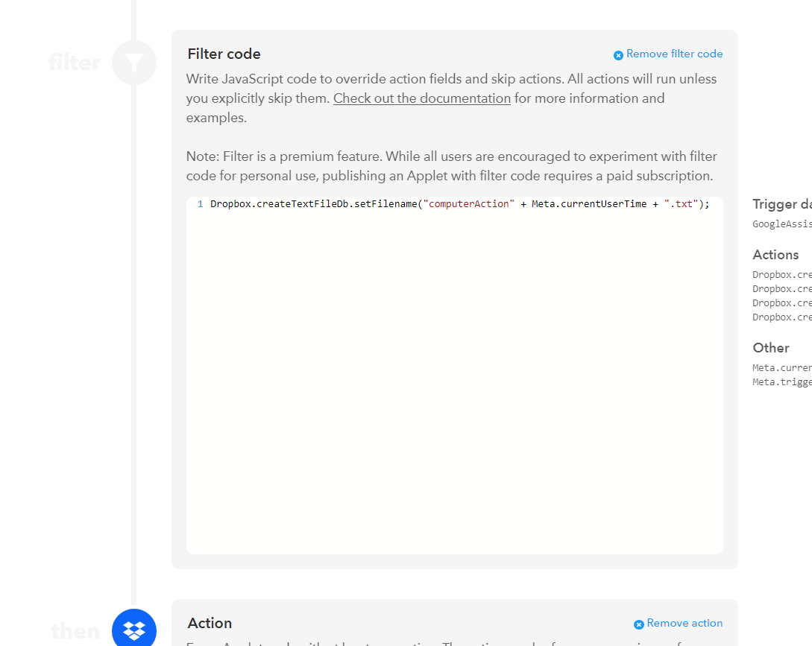Select the filter funnel icon
This screenshot has width=812, height=646.
[x=133, y=63]
